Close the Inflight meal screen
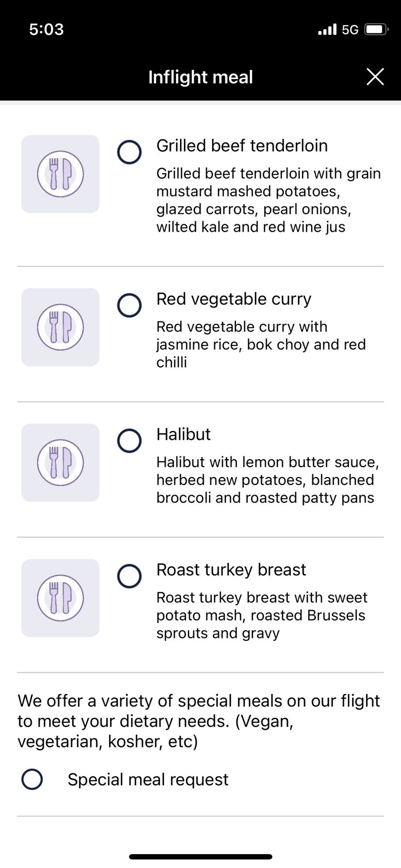401x868 pixels. tap(375, 77)
